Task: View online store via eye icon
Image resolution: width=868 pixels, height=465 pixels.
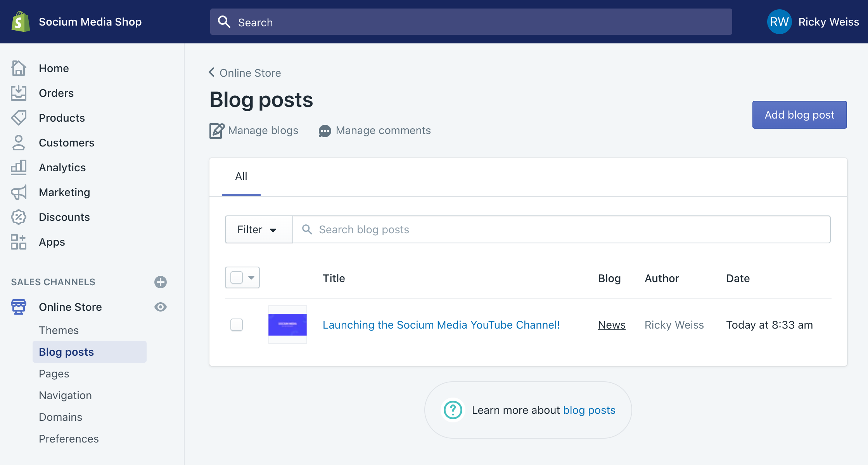Action: point(161,307)
